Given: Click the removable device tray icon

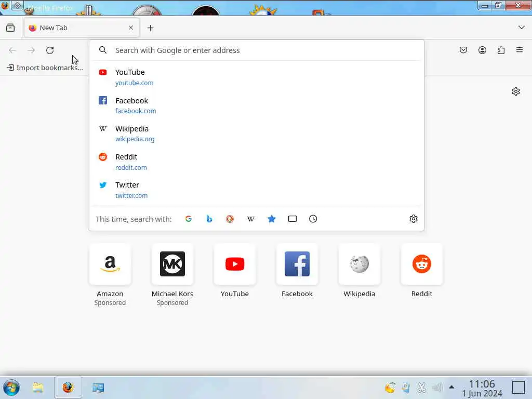Looking at the screenshot, I should [x=406, y=388].
